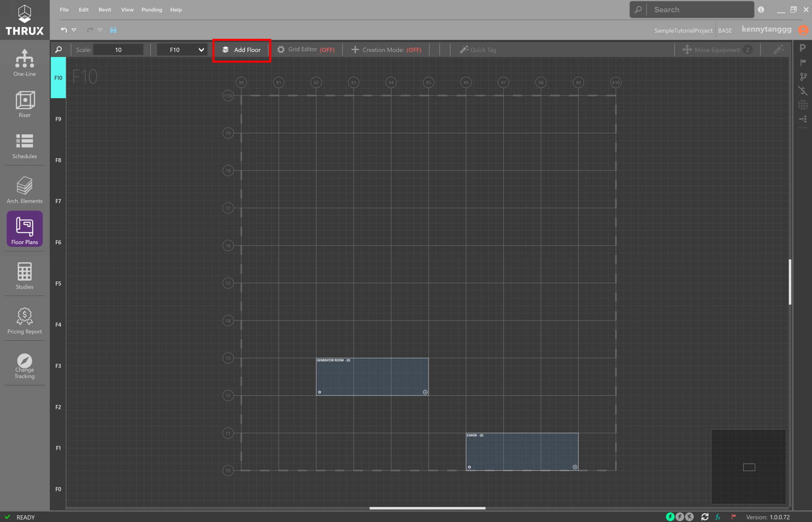The height and width of the screenshot is (522, 812).
Task: Select the Floor Plans view
Action: 24,229
